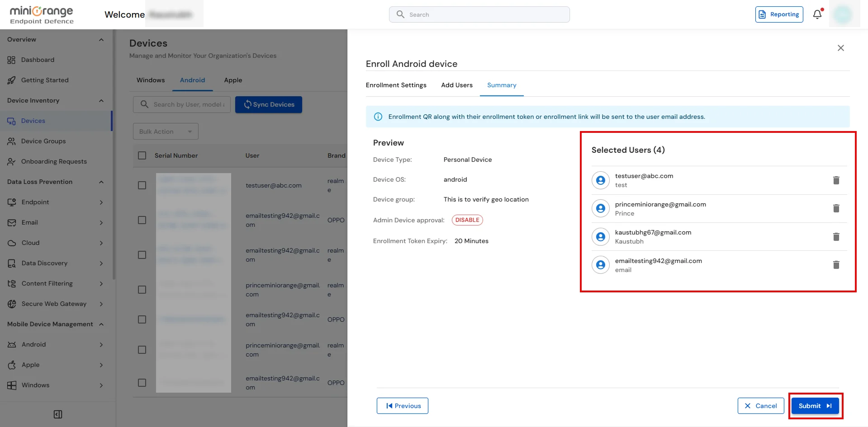
Task: Click the avatar icon of Prince user
Action: click(601, 208)
